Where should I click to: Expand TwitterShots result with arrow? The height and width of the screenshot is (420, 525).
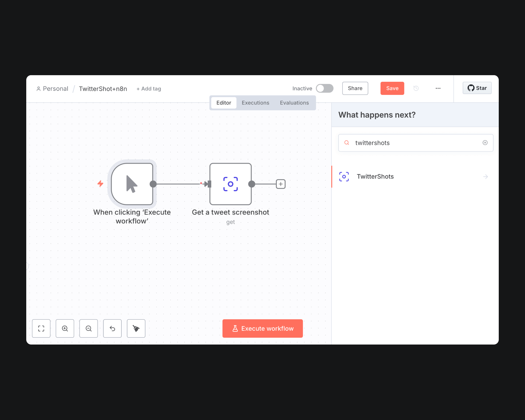486,177
